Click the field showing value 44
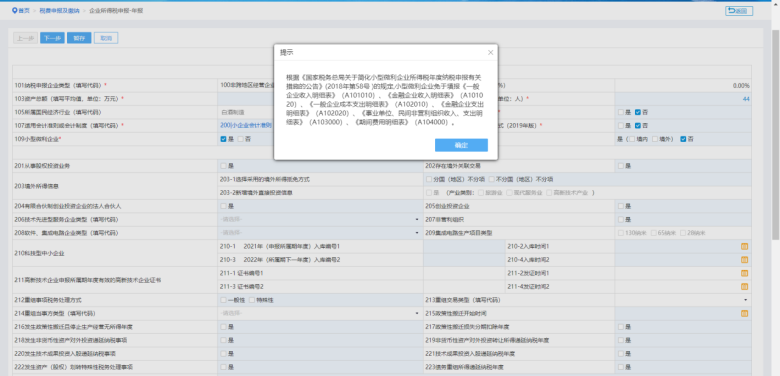The image size is (780, 376). point(683,99)
